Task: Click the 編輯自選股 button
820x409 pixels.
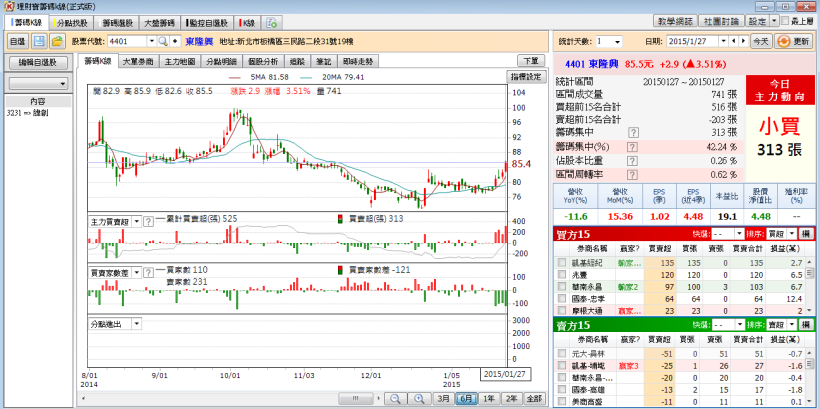Action: tap(38, 63)
